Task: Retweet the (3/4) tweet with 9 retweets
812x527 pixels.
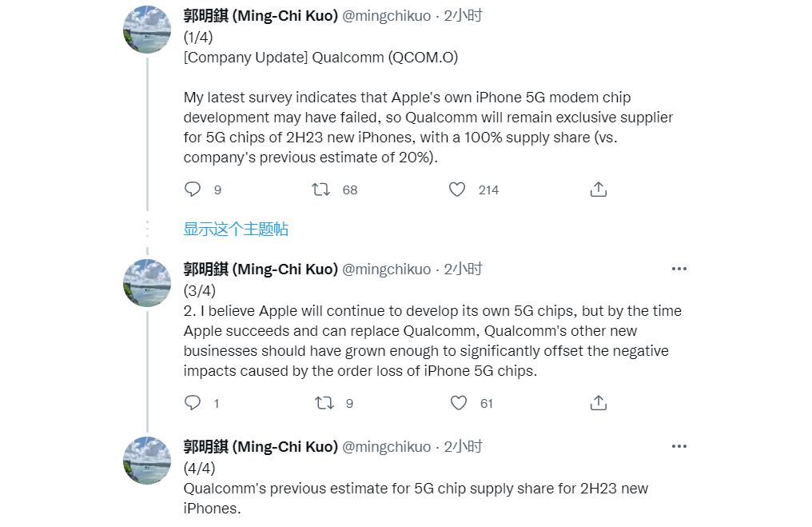Action: click(x=324, y=403)
